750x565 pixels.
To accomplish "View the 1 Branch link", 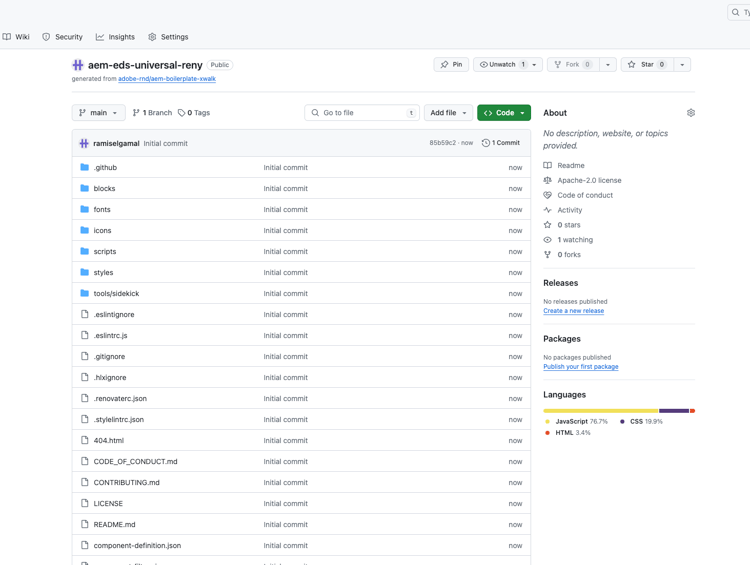I will pos(152,112).
